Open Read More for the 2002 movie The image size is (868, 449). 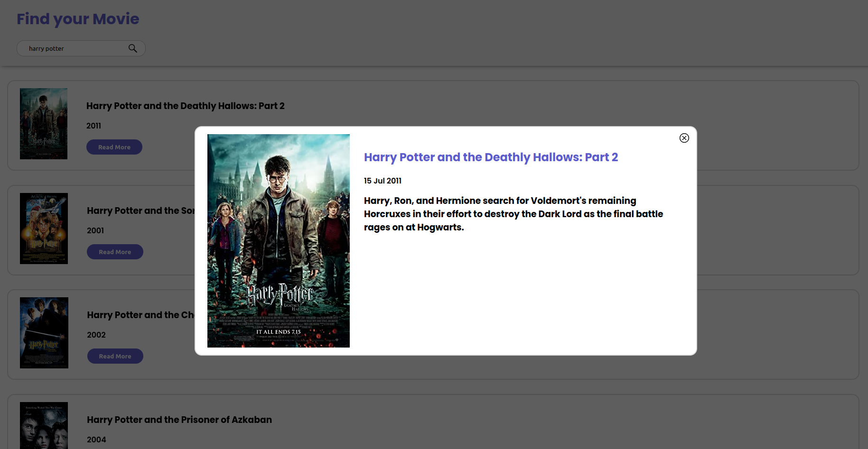(x=115, y=356)
